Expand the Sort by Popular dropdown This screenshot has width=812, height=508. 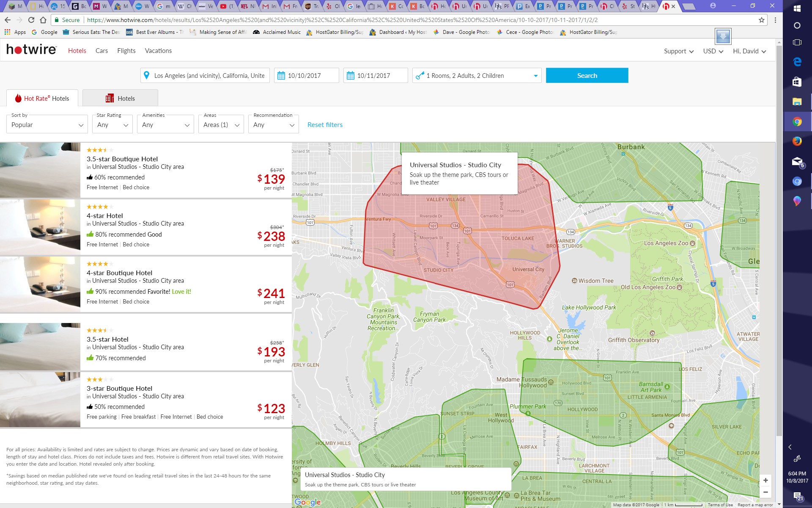47,124
